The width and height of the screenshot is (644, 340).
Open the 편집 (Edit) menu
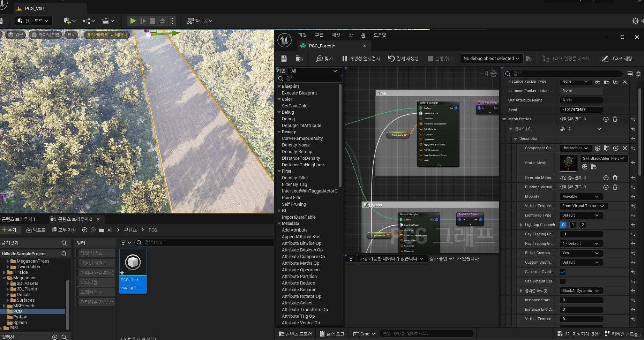pyautogui.click(x=319, y=35)
